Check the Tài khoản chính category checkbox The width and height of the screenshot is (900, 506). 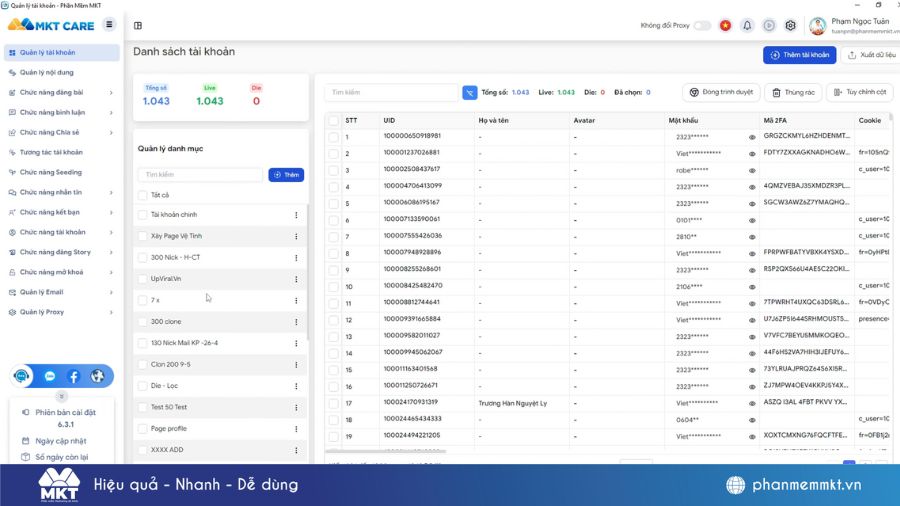point(143,215)
